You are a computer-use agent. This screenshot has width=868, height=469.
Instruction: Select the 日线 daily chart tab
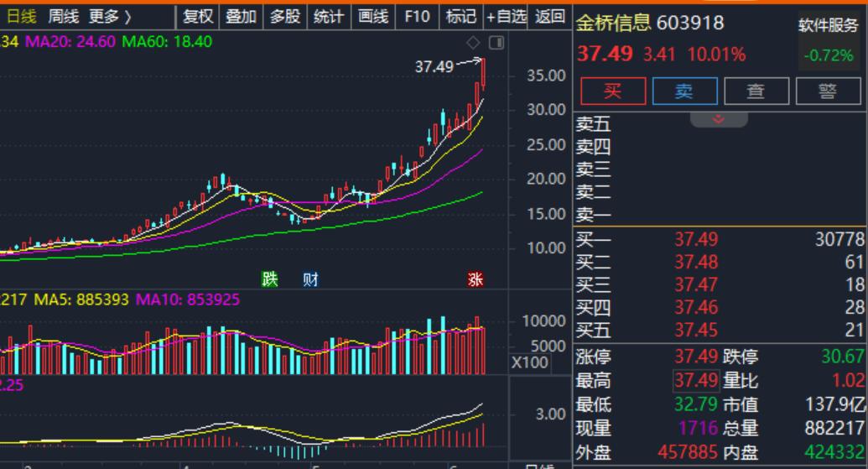pos(22,16)
